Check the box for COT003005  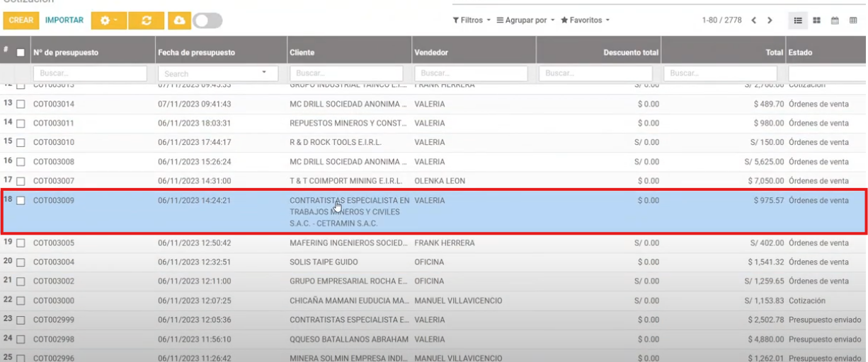tap(21, 243)
